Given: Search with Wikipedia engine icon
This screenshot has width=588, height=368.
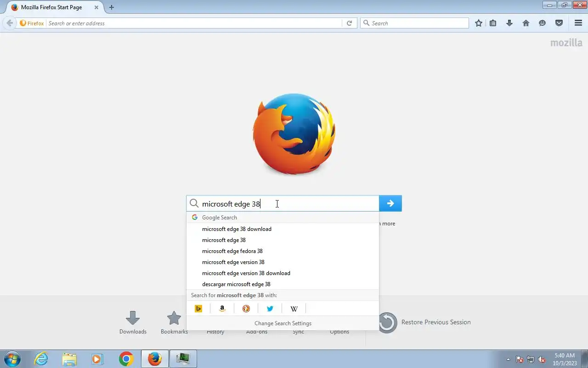Looking at the screenshot, I should coord(294,309).
